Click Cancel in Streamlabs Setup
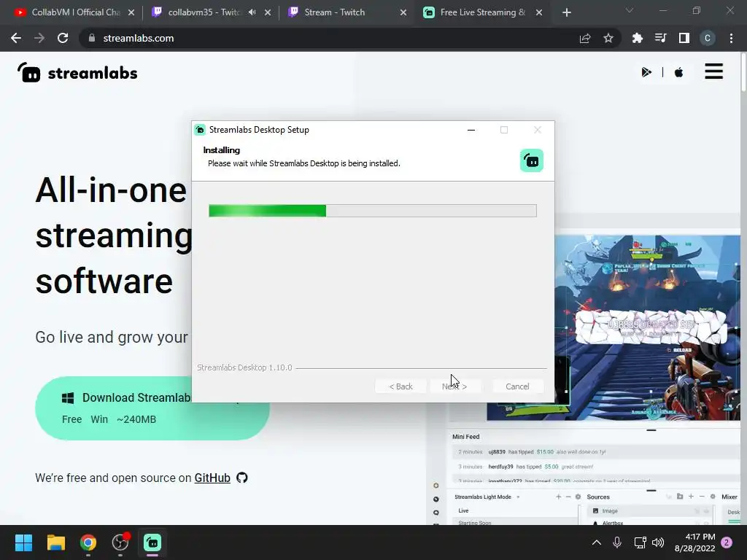 coord(517,386)
